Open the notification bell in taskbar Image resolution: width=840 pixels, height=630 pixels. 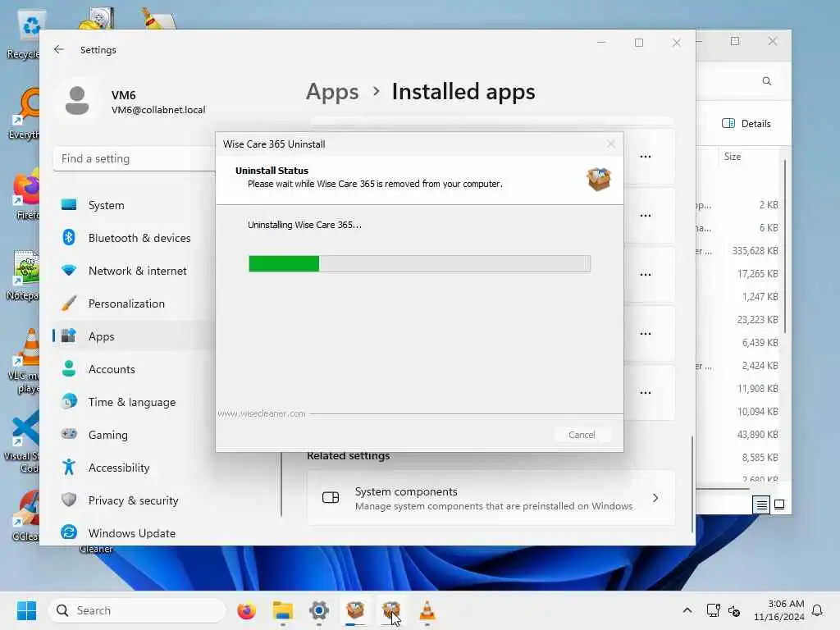(817, 610)
